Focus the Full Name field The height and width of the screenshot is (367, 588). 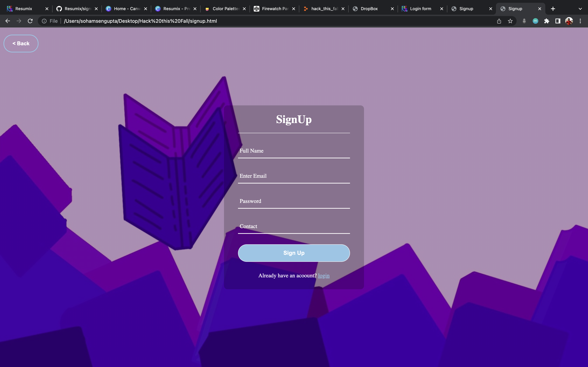(x=294, y=151)
